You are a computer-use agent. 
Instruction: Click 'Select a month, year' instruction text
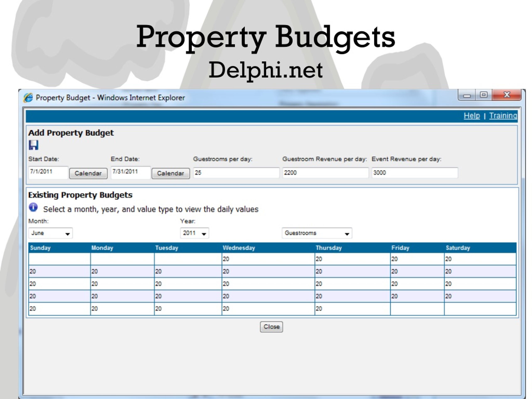tap(151, 209)
